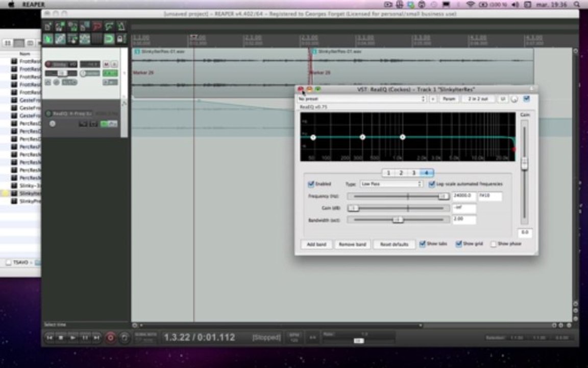Screen dimensions: 588x368
Task: Toggle transport repeat loop button
Action: 125,337
